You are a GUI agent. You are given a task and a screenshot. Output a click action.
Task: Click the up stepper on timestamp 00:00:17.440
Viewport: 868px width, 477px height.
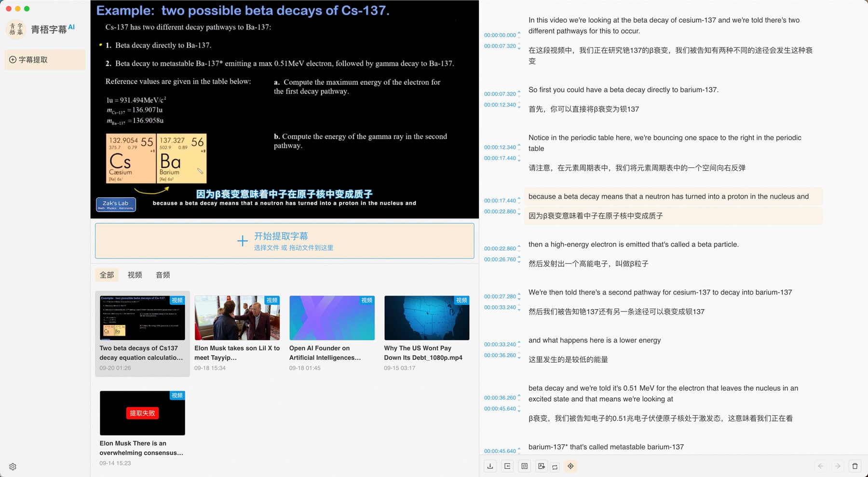(519, 198)
